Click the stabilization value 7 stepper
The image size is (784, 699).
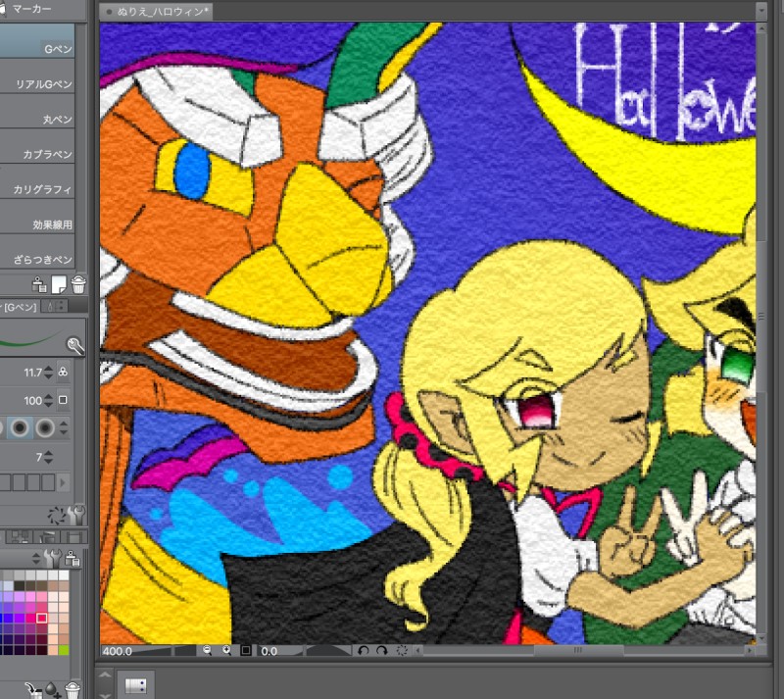[48, 457]
